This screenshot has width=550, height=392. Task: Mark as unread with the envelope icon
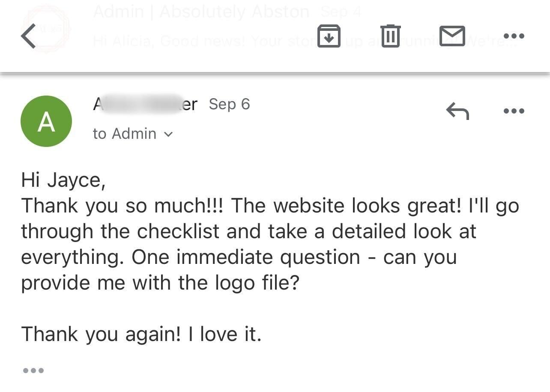click(452, 36)
